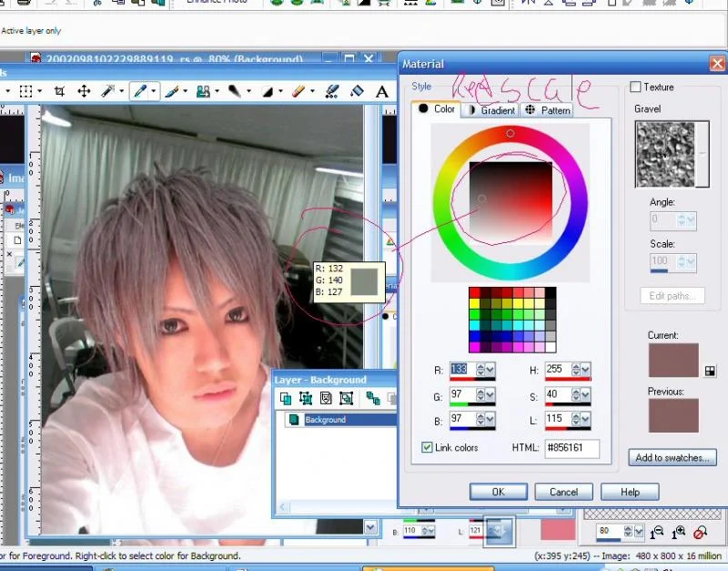This screenshot has height=571, width=728.
Task: Pick the Paint Brush tool
Action: pos(172,91)
